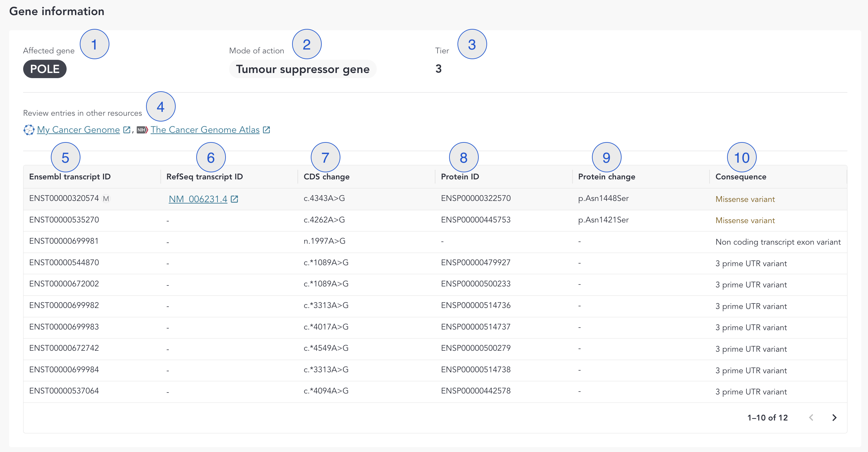Click the POLE gene badge
Viewport: 868px width, 452px height.
[45, 69]
